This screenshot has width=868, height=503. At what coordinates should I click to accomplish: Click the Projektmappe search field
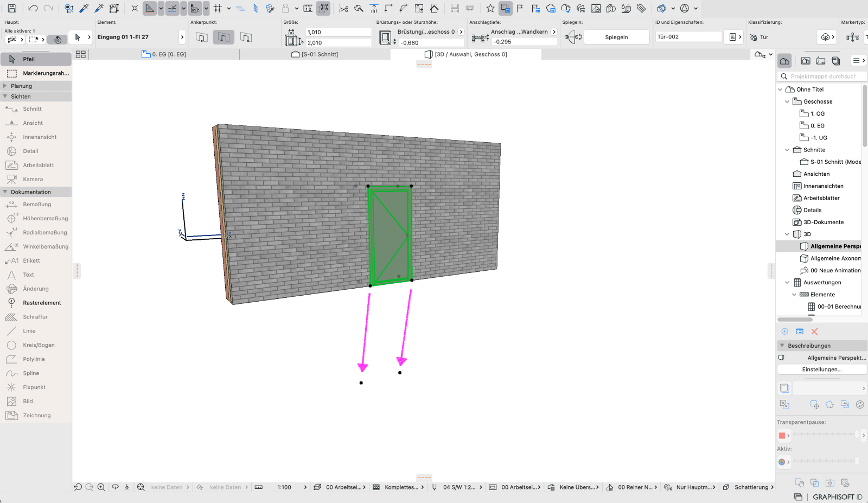click(x=822, y=77)
